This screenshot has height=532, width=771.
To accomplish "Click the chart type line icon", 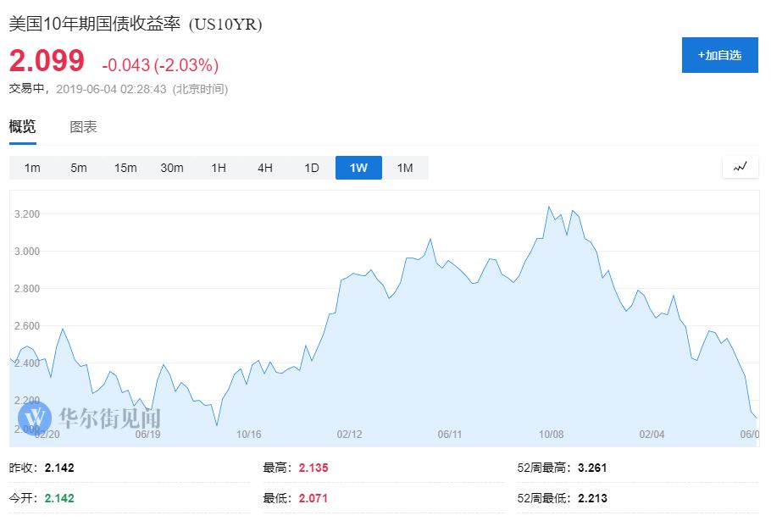I will [x=740, y=167].
